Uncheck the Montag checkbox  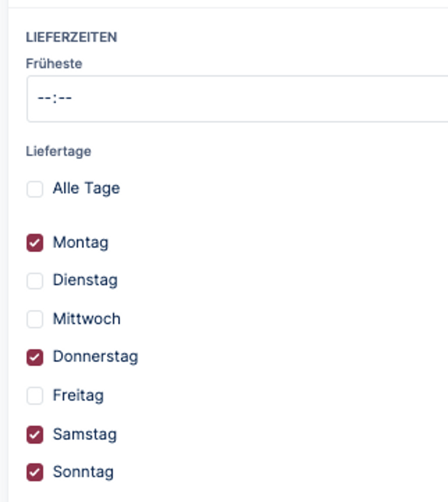point(35,243)
